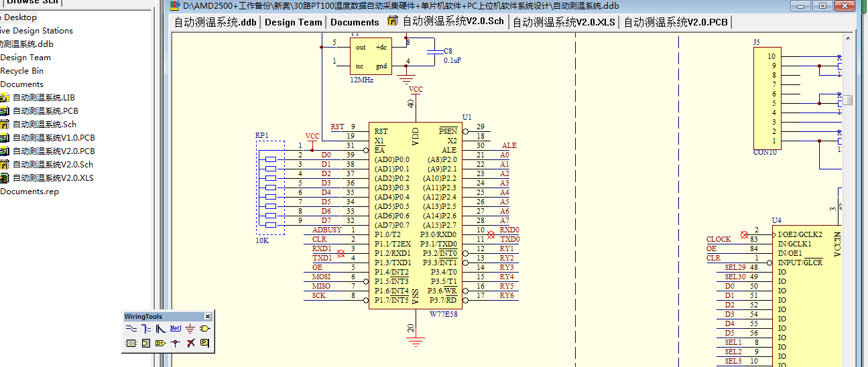Image resolution: width=868 pixels, height=367 pixels.
Task: Select the dashed RP1 resistor network symbol
Action: point(271,188)
